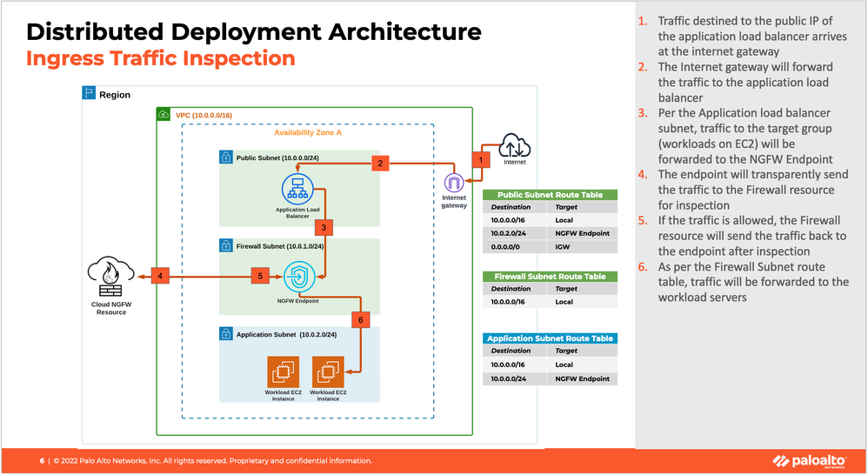The height and width of the screenshot is (475, 868).
Task: Click the Internet gateway icon
Action: pyautogui.click(x=454, y=182)
